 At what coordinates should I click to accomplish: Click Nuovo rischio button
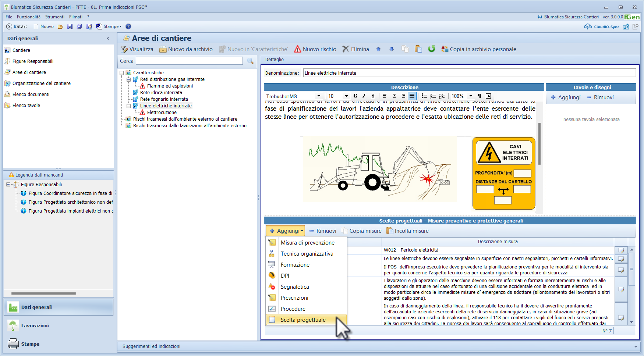(315, 49)
